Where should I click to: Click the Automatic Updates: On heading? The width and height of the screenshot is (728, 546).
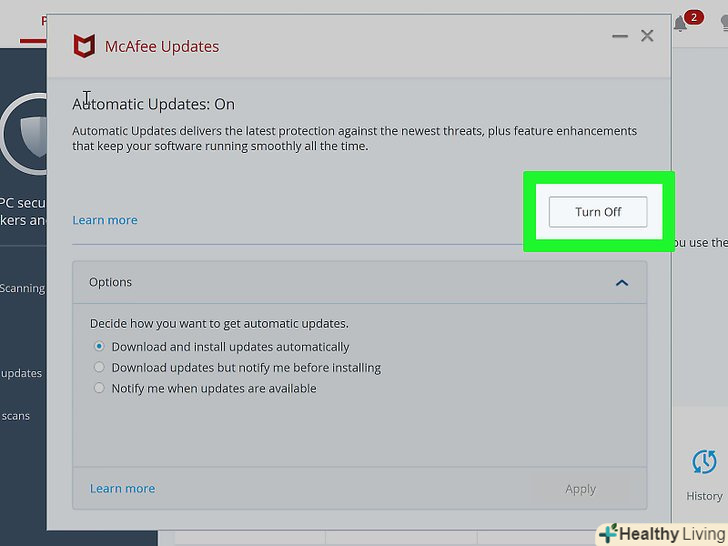pos(153,104)
